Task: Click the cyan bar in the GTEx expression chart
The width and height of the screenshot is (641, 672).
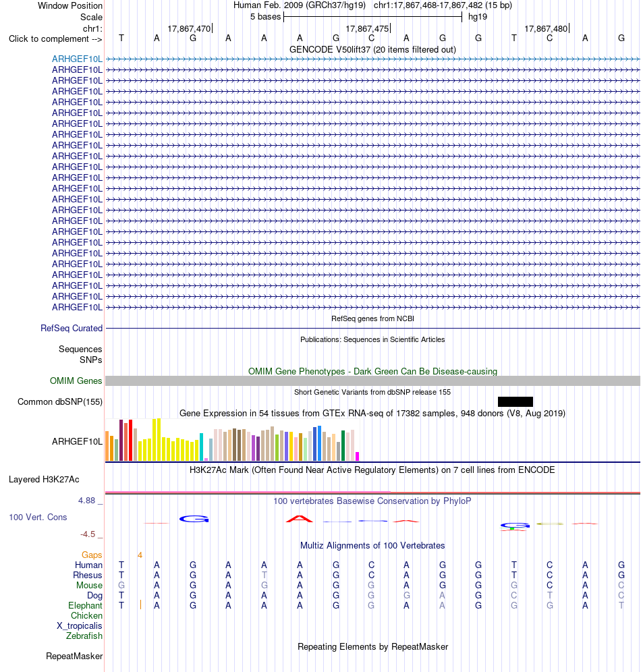Action: pos(201,447)
